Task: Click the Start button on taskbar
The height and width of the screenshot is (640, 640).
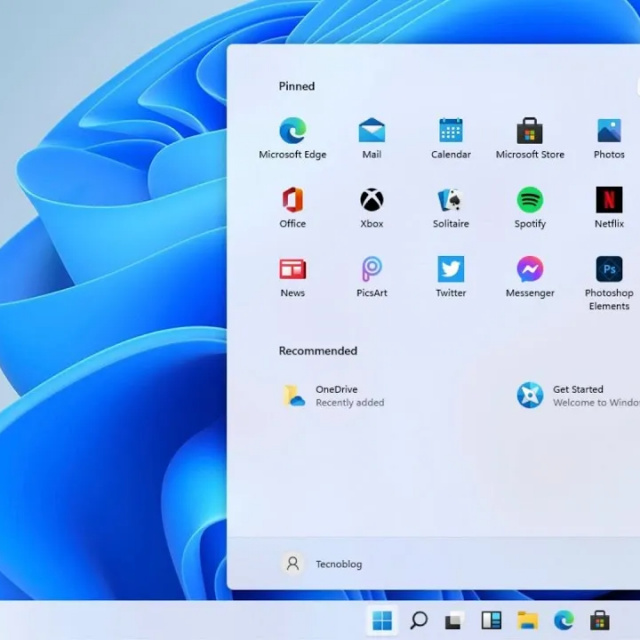Action: pos(382,620)
